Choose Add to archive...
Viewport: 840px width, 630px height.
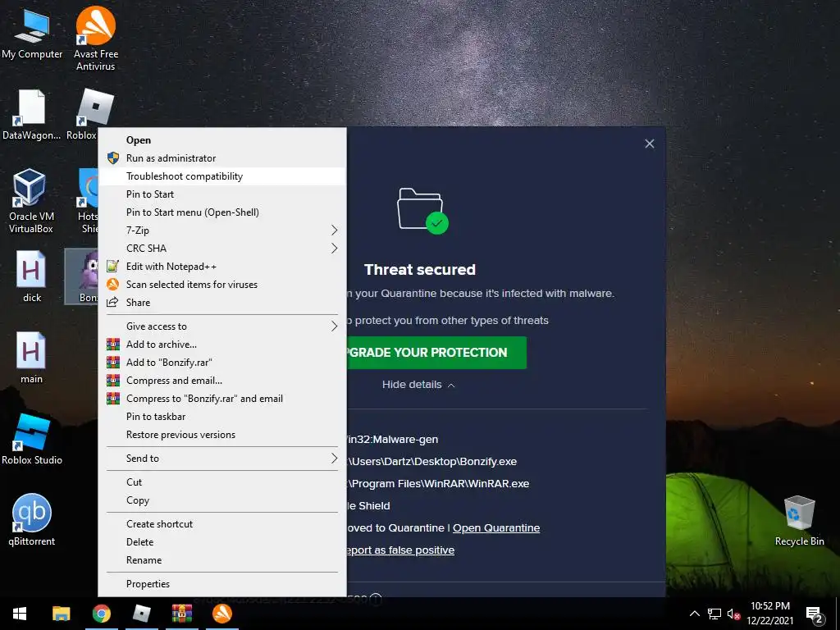click(x=222, y=345)
